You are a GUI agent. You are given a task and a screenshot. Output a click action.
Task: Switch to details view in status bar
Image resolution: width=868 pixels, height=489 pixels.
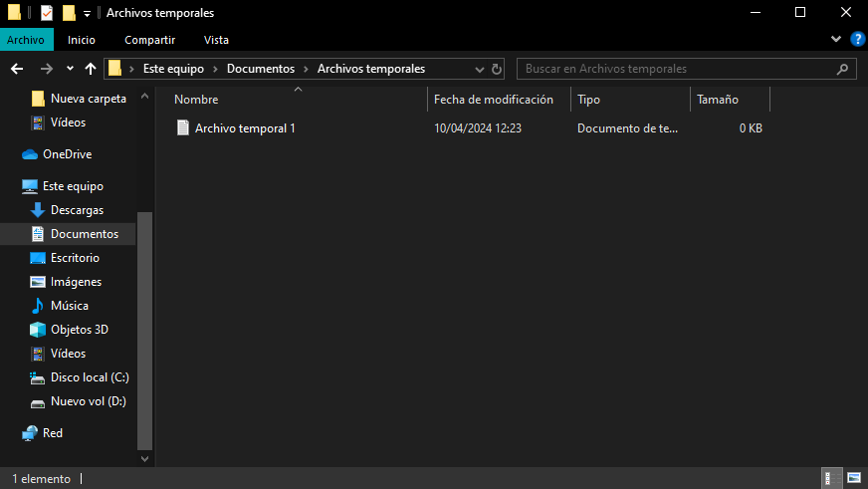coord(832,478)
